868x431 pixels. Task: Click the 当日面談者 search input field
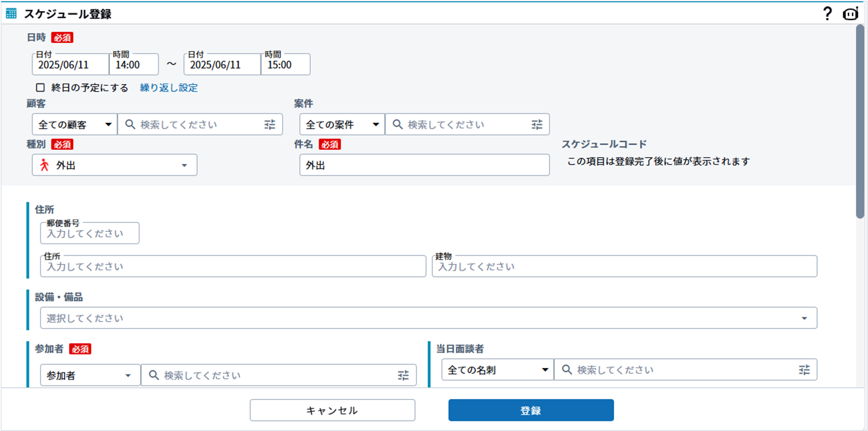coord(686,370)
